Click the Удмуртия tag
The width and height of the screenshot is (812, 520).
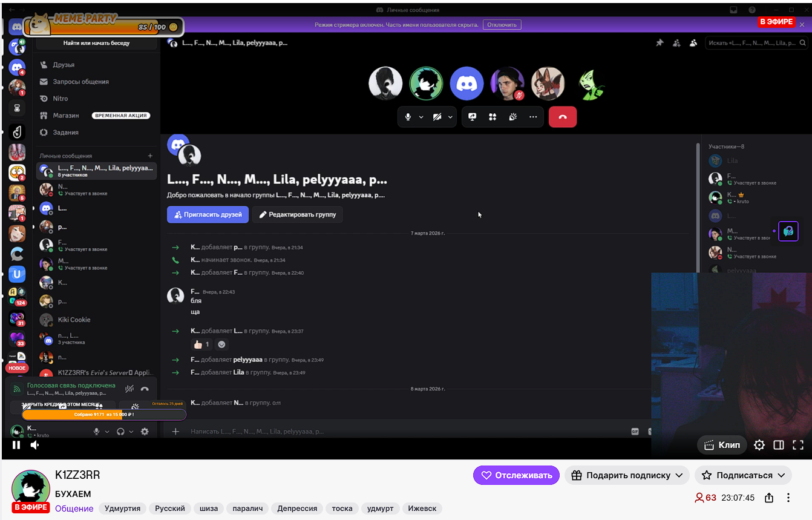click(x=122, y=508)
